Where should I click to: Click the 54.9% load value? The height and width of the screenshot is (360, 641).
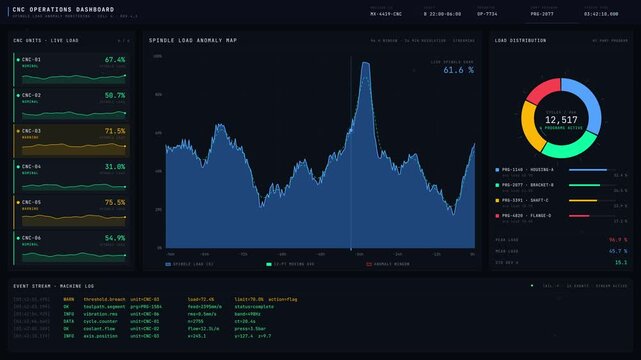[x=115, y=238]
